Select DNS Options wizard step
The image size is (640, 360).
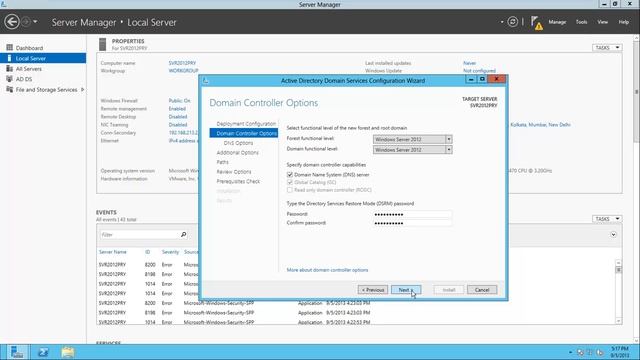pos(238,143)
